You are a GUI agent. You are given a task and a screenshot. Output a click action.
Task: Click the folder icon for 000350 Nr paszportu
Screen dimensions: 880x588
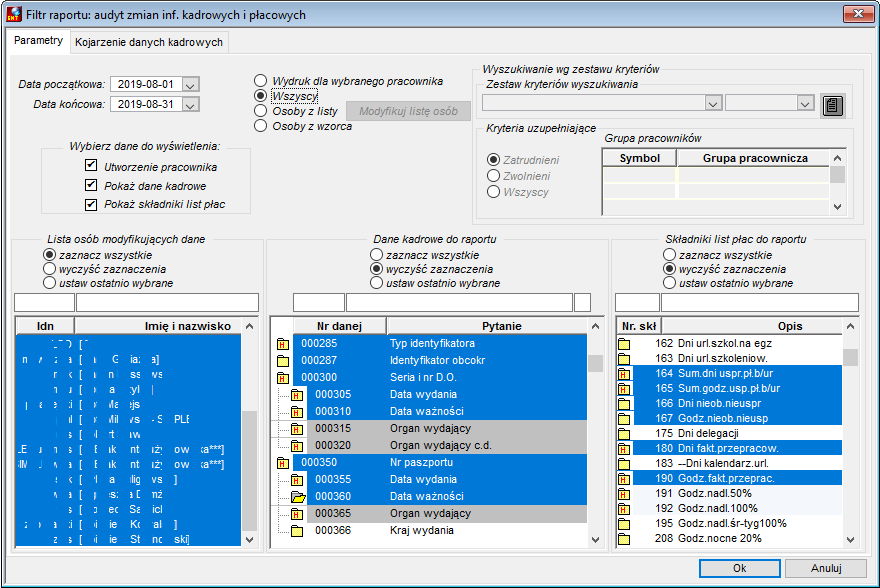pos(283,463)
